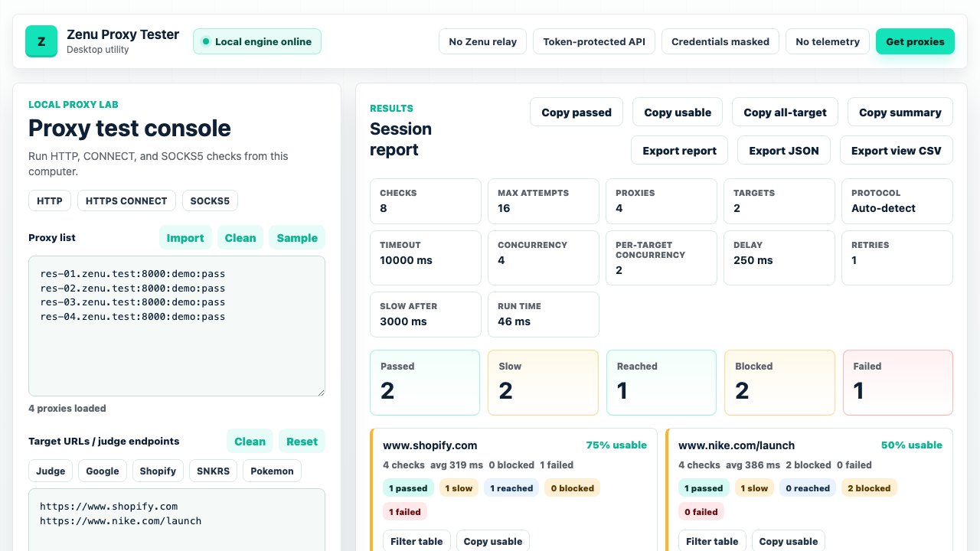Image resolution: width=980 pixels, height=551 pixels.
Task: Click the 2 blocked tag on nike card
Action: (869, 487)
